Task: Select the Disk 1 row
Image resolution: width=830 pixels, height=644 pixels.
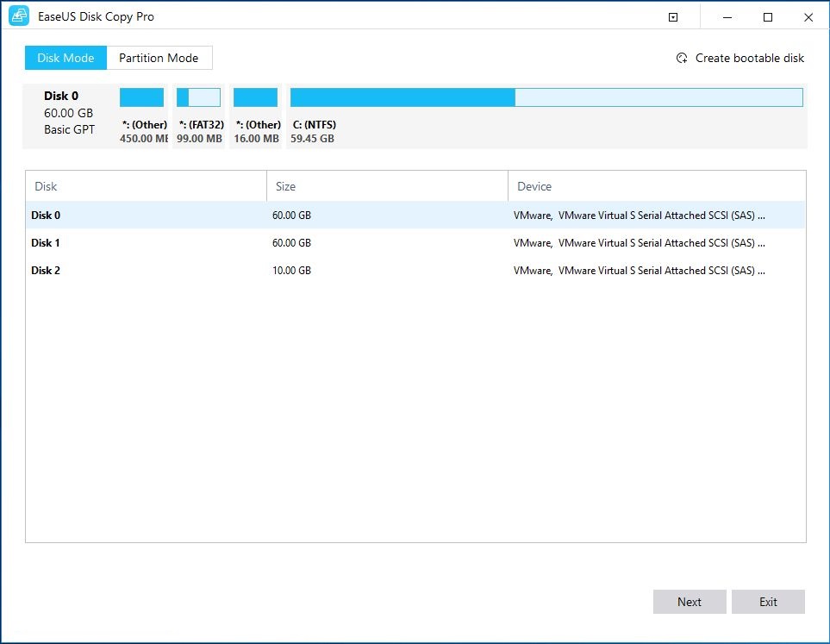Action: pyautogui.click(x=415, y=242)
